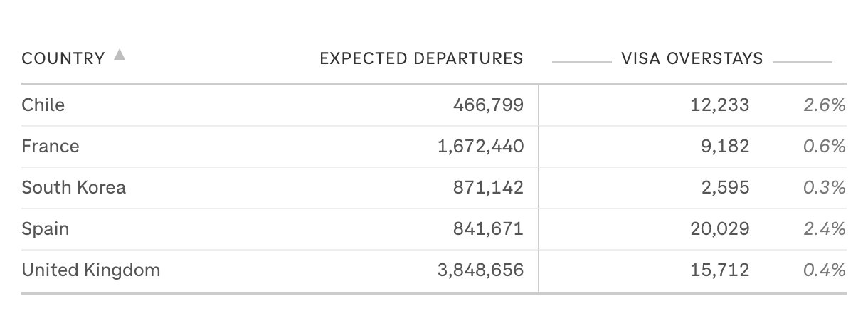Select the Chile row label

(x=43, y=105)
